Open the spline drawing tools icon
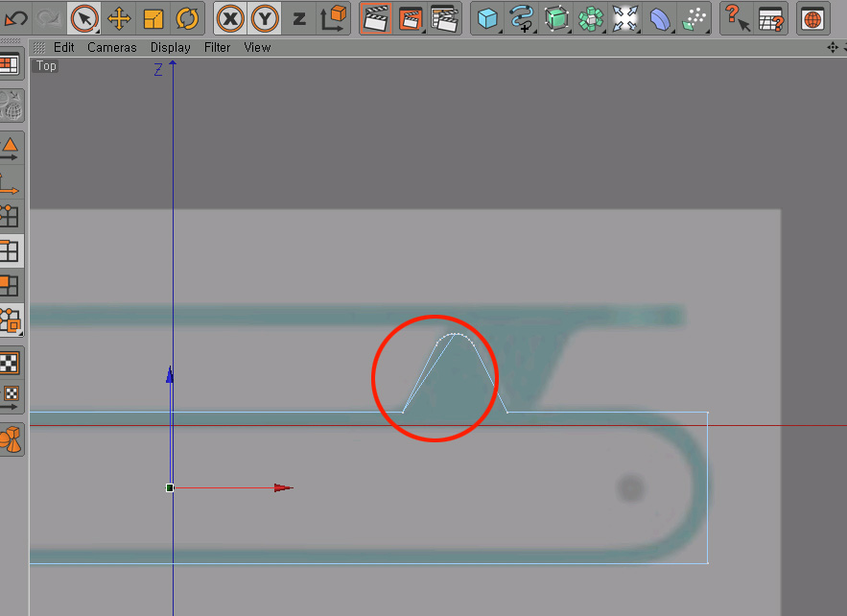847x616 pixels. click(522, 19)
